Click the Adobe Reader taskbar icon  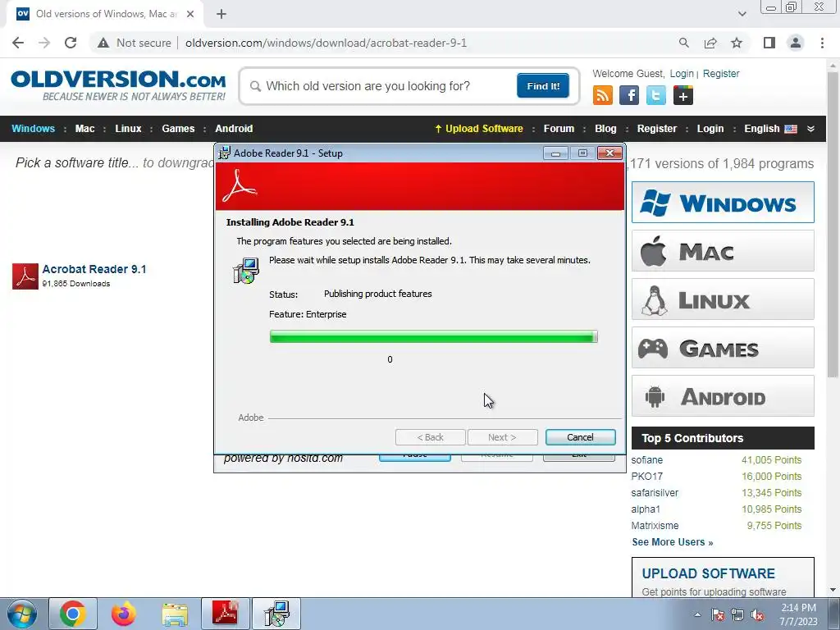[x=226, y=614]
